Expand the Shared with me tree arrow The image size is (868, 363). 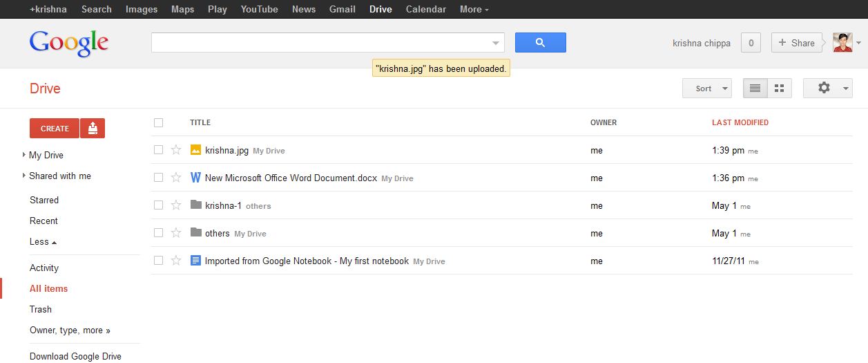coord(24,176)
